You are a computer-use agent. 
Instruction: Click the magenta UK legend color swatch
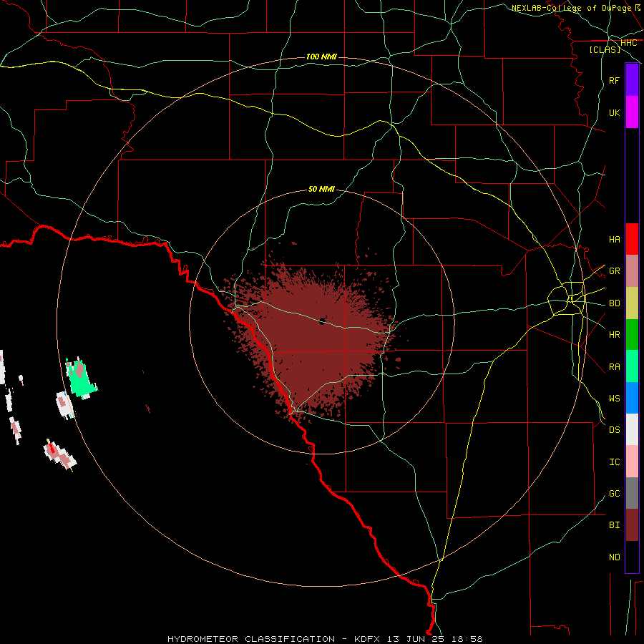(x=632, y=112)
